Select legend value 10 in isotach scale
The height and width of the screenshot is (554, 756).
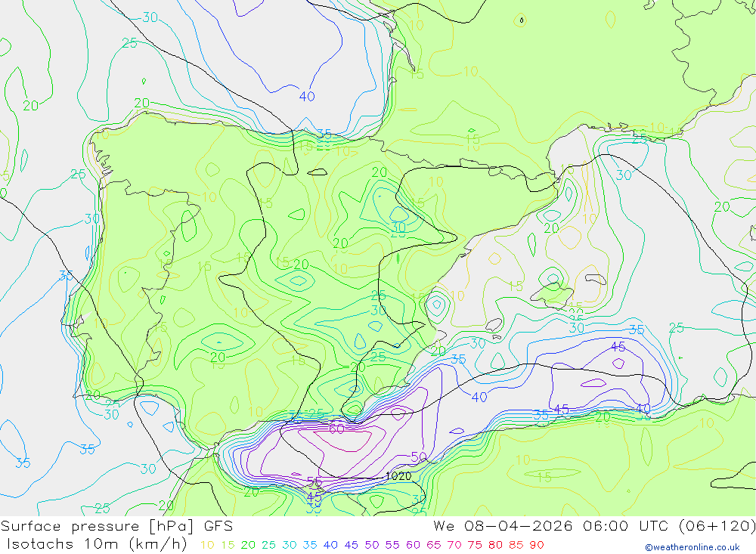point(207,546)
